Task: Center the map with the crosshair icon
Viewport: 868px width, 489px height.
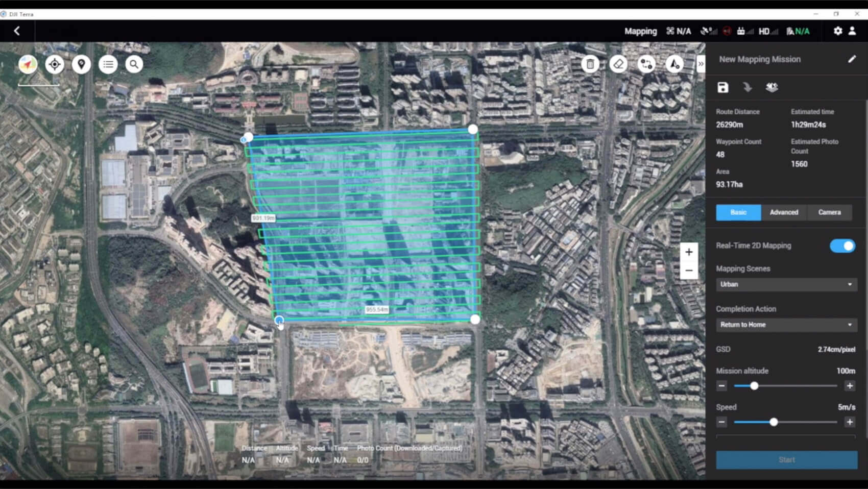Action: click(55, 64)
